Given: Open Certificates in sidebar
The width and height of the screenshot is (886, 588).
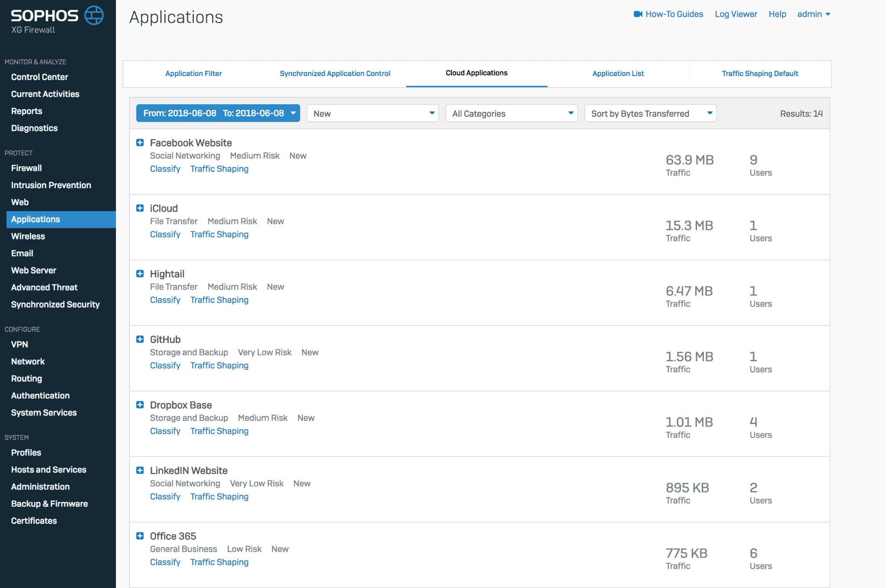Looking at the screenshot, I should point(34,521).
